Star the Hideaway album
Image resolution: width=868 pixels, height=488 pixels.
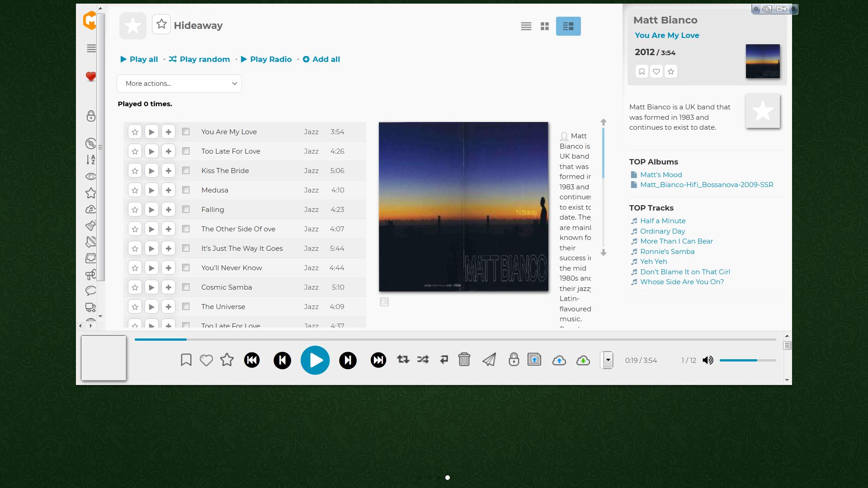[161, 24]
